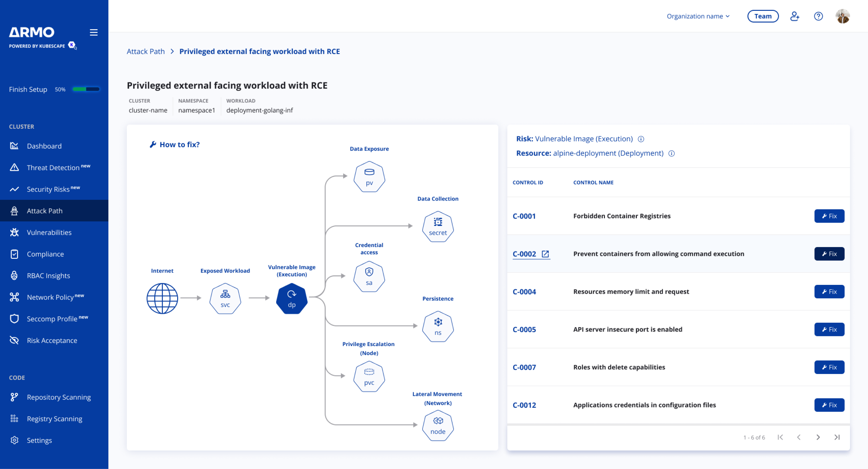Expand the Organization name dropdown

pos(698,16)
